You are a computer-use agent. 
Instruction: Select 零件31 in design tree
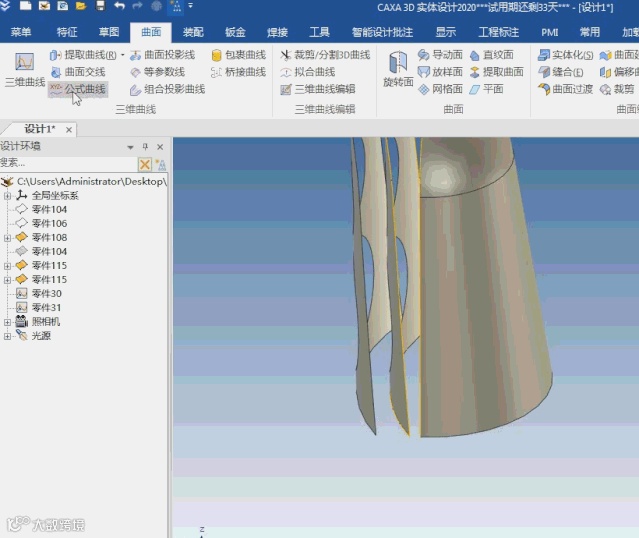46,308
